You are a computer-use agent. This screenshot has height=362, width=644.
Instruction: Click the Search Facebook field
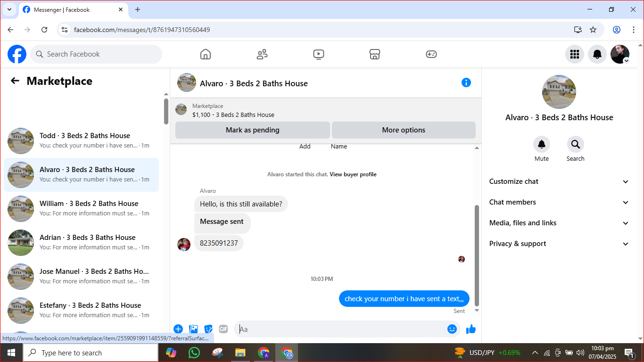[x=96, y=54]
